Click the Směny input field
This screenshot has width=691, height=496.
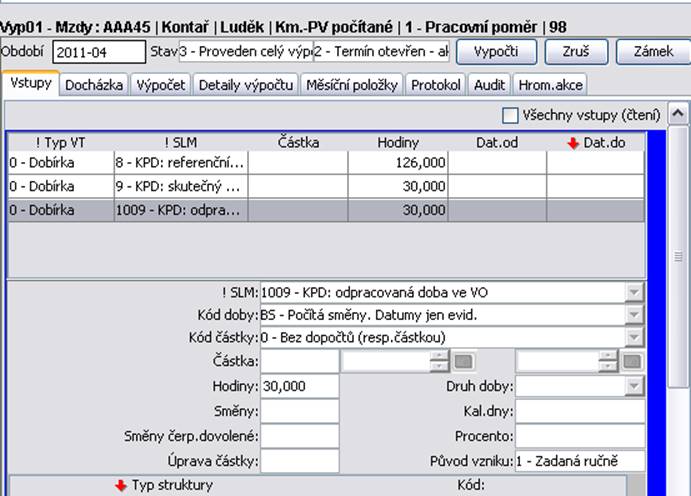(x=300, y=411)
